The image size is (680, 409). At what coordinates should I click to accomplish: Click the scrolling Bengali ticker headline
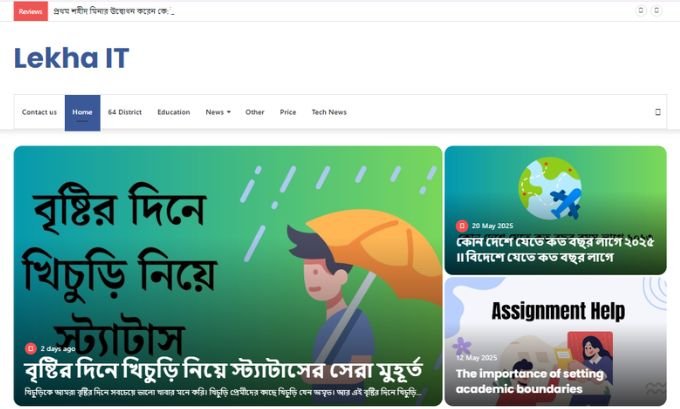[113, 11]
